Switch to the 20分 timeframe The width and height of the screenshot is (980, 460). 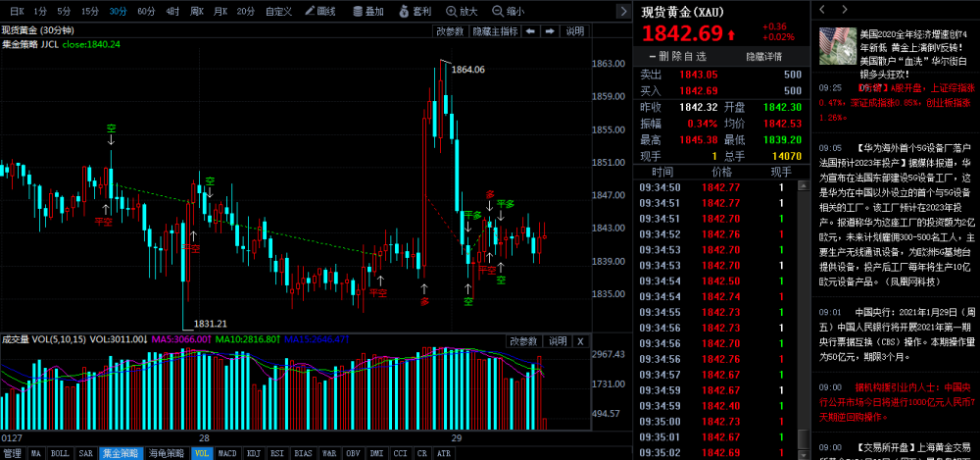click(246, 11)
